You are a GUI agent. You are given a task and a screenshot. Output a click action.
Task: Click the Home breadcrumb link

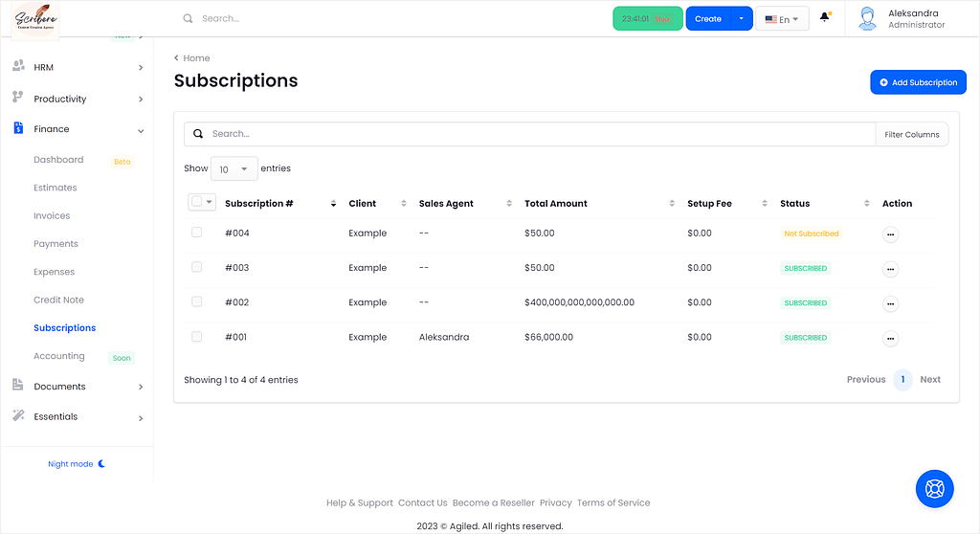tap(196, 58)
